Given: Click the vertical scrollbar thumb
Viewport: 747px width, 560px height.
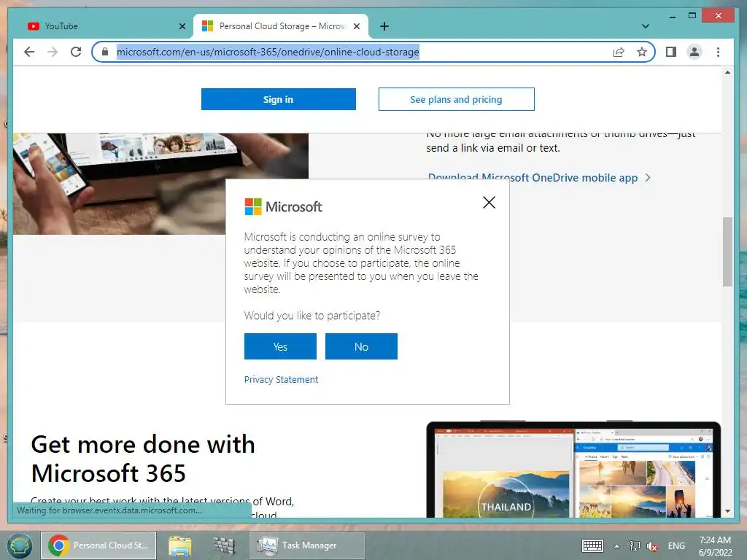Looking at the screenshot, I should tap(727, 252).
